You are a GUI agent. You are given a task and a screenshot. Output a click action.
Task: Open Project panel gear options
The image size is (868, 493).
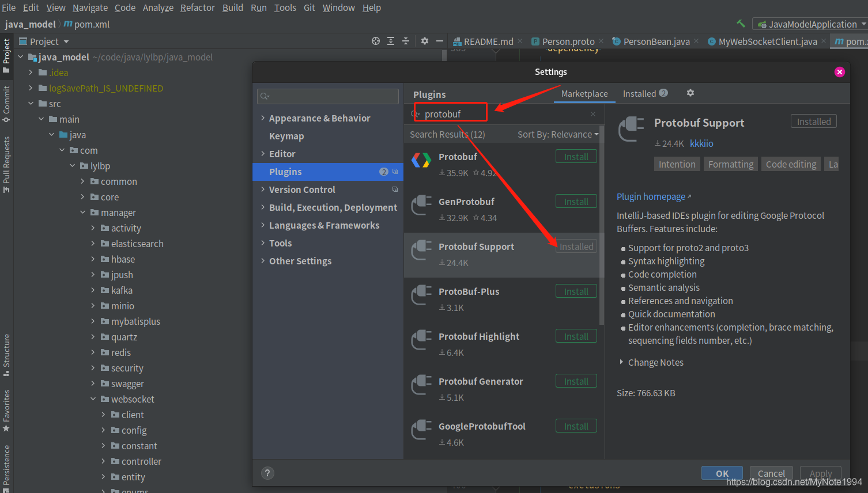click(x=425, y=41)
